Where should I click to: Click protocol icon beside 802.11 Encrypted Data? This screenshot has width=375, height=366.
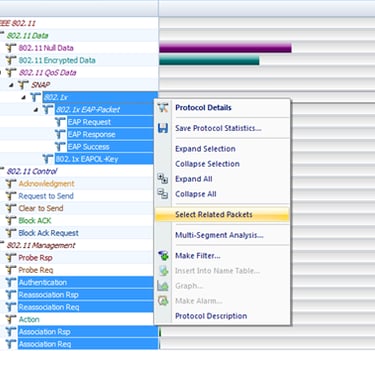[11, 60]
